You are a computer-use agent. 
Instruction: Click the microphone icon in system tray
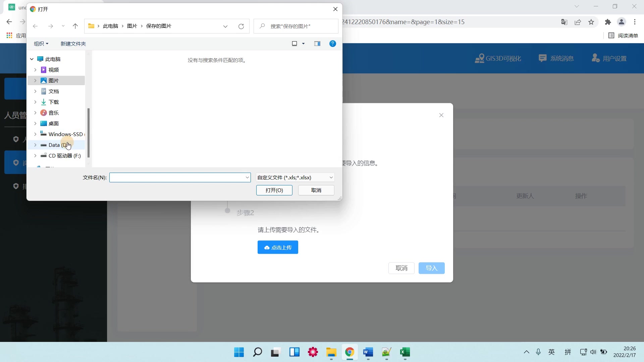coord(538,352)
